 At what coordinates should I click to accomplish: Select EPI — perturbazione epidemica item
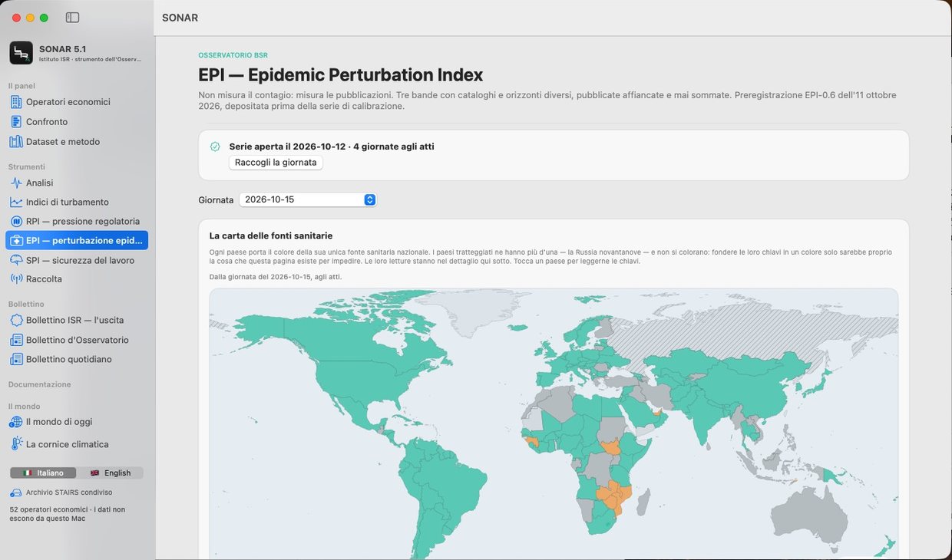point(77,240)
